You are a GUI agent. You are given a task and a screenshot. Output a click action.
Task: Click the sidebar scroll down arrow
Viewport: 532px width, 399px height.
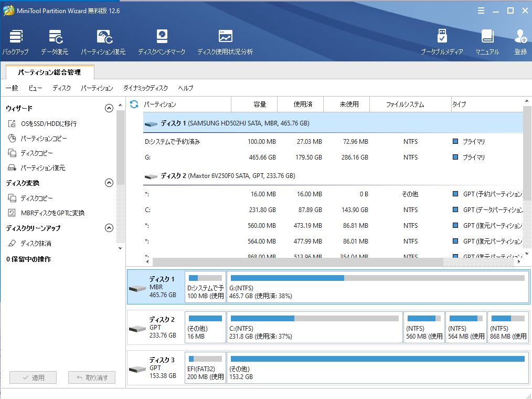pyautogui.click(x=120, y=248)
